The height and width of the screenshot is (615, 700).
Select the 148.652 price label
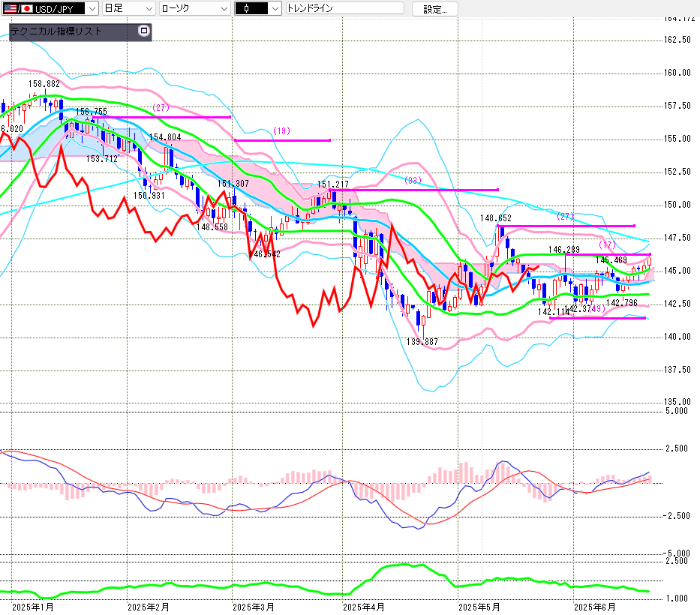pyautogui.click(x=495, y=218)
